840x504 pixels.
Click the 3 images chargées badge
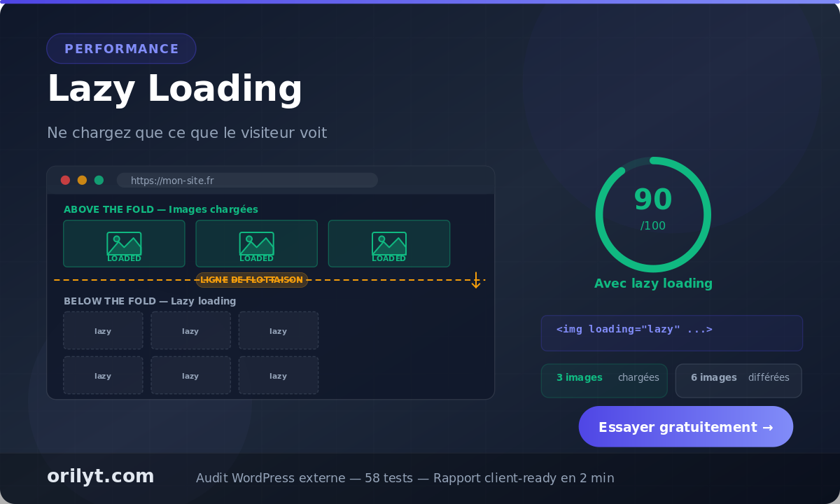(x=604, y=381)
